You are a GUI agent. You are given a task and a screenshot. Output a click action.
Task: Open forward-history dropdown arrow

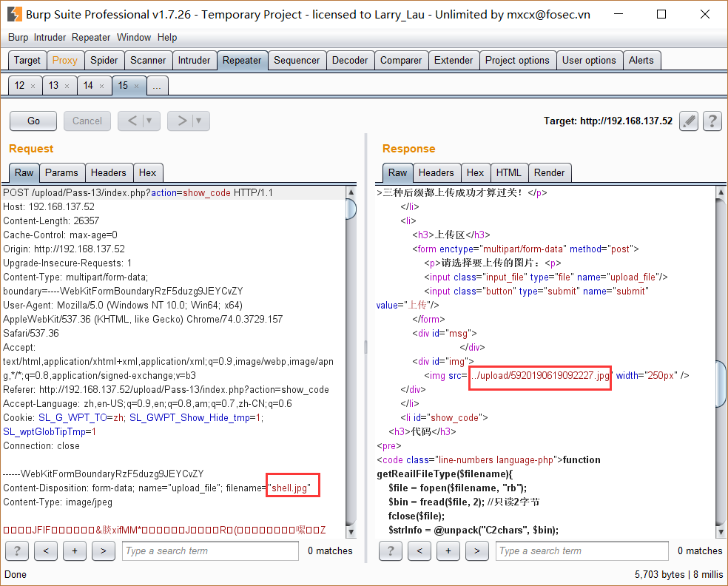pos(199,121)
